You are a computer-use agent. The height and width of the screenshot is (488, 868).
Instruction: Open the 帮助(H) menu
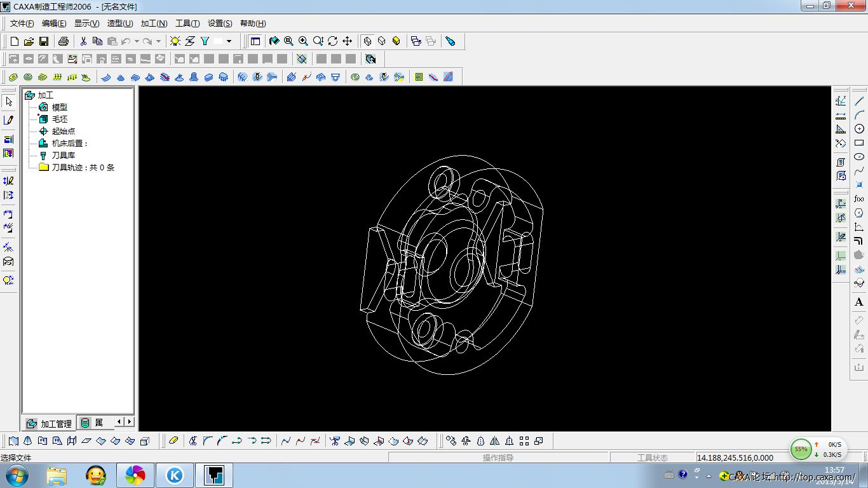coord(253,24)
